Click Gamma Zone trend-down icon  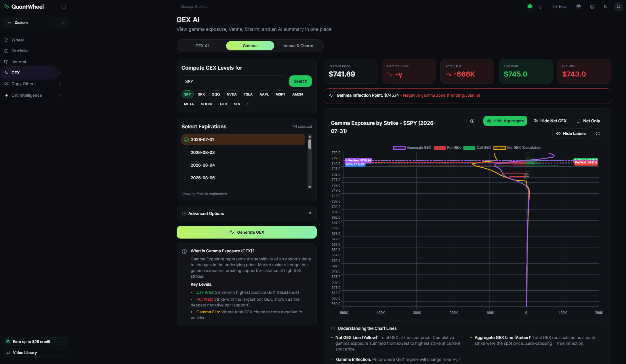[390, 74]
